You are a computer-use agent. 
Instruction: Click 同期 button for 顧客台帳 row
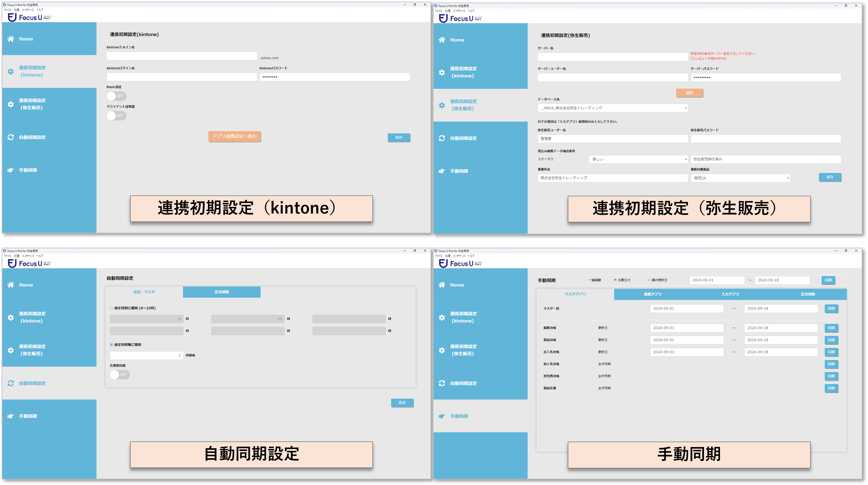tap(831, 328)
